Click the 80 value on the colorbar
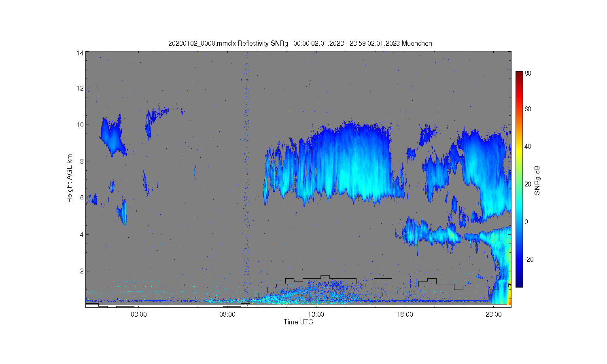Image resolution: width=607 pixels, height=364 pixels. tap(528, 73)
